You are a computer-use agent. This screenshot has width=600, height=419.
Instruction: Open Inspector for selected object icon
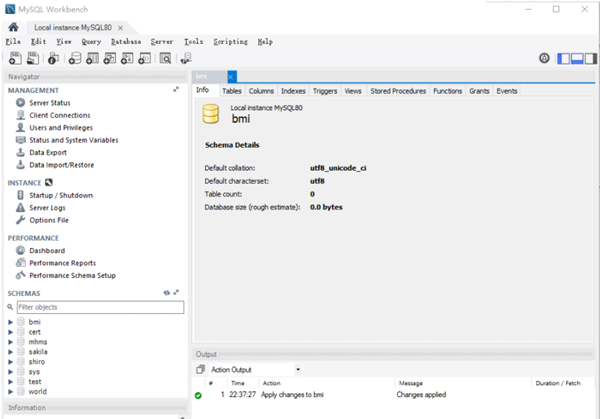[53, 58]
